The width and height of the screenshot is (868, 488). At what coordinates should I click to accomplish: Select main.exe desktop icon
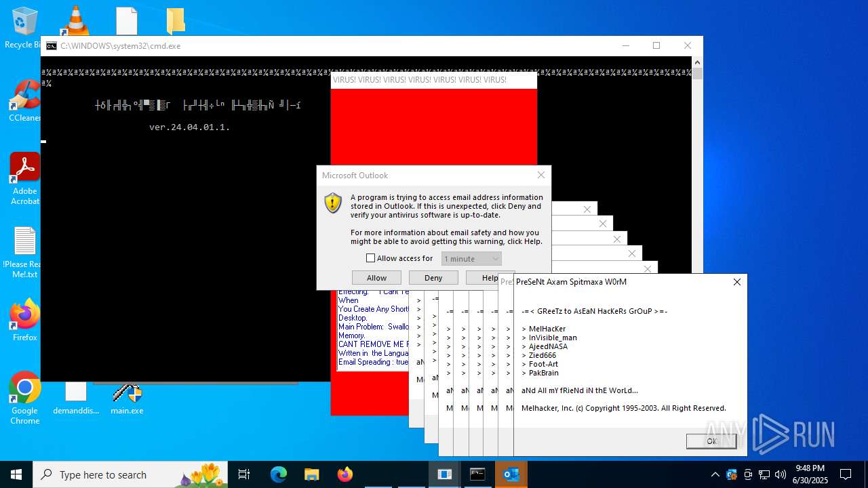(x=127, y=399)
